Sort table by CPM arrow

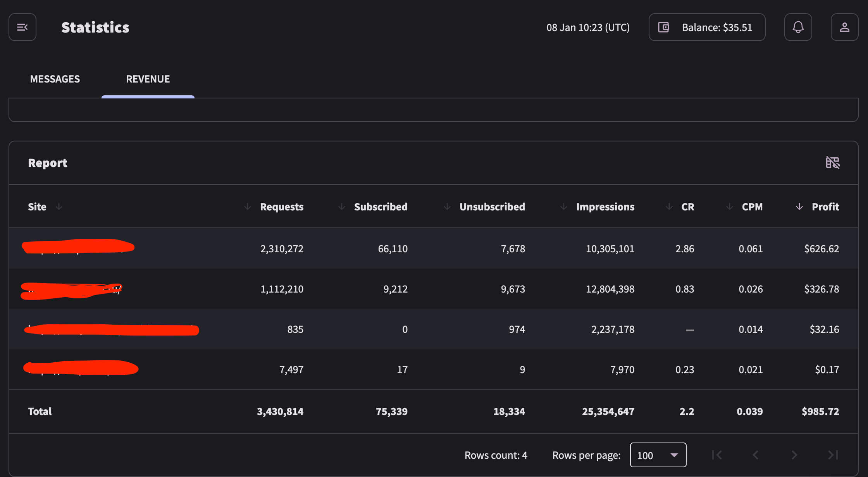(730, 207)
